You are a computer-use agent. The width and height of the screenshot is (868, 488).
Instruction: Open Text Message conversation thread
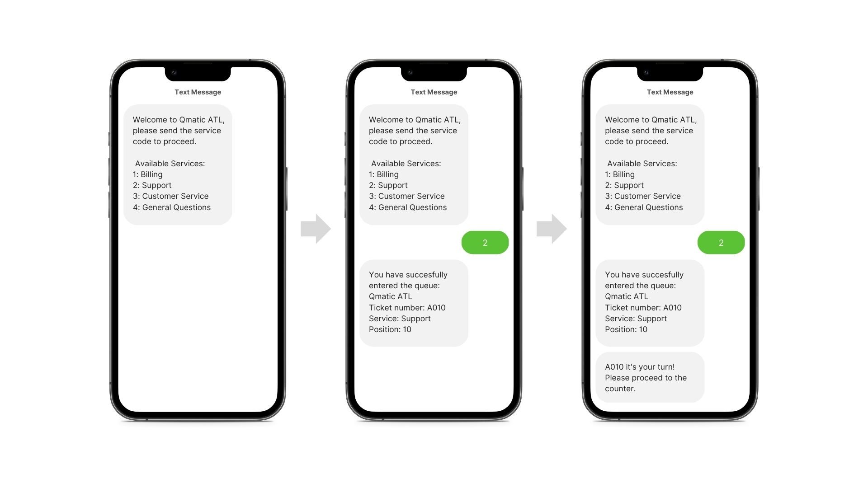click(x=197, y=92)
